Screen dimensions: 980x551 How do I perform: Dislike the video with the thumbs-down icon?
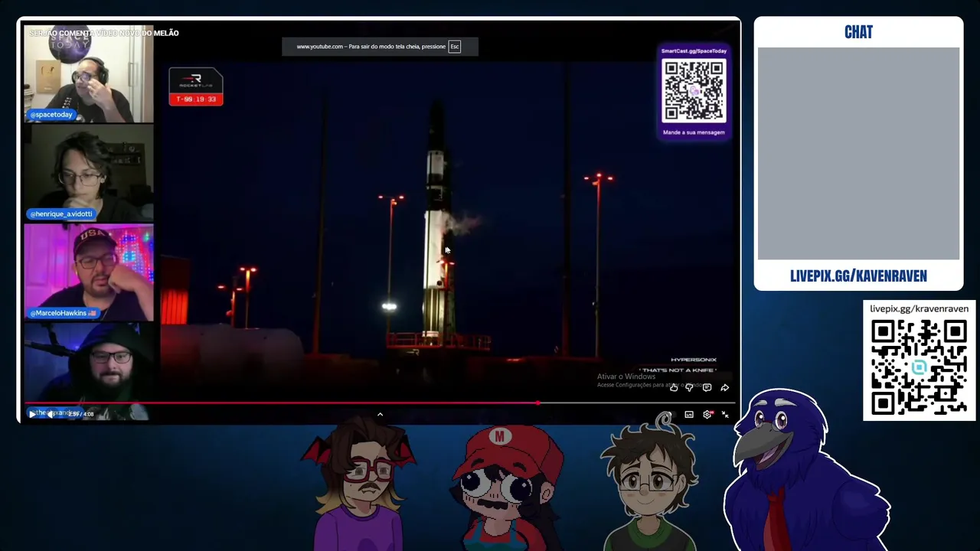coord(689,388)
